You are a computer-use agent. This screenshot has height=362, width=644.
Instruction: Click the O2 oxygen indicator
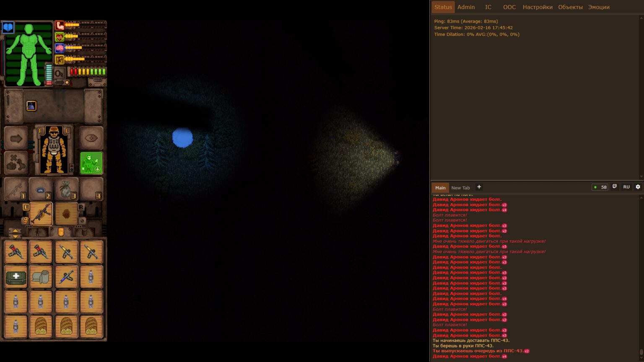60,73
